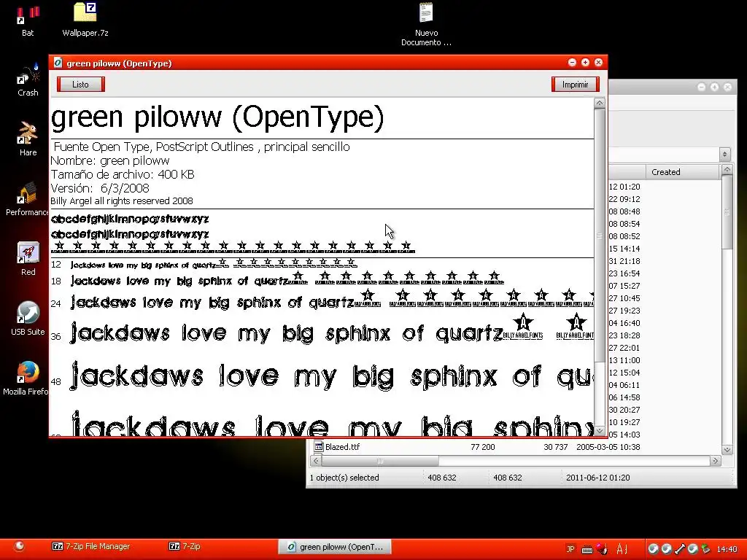Image resolution: width=747 pixels, height=560 pixels.
Task: Click the bone-shaped tray icon
Action: (679, 549)
